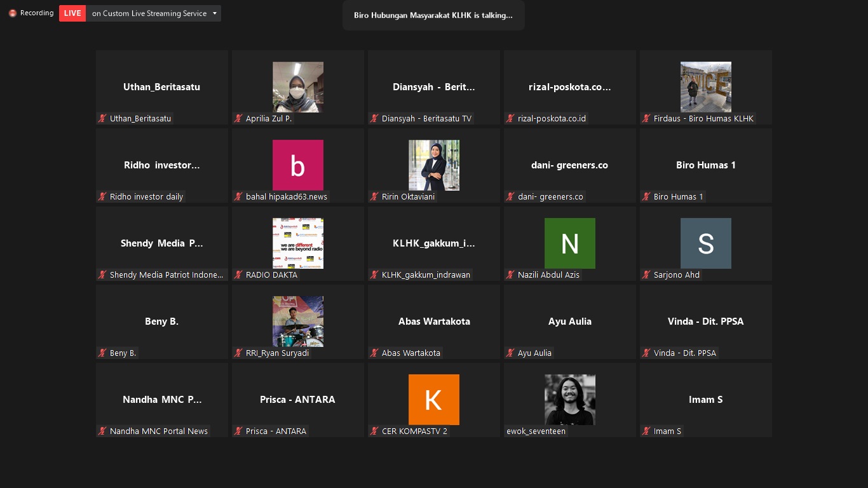
Task: Click the ewok_seventeen black-and-white profile photo
Action: tap(569, 400)
